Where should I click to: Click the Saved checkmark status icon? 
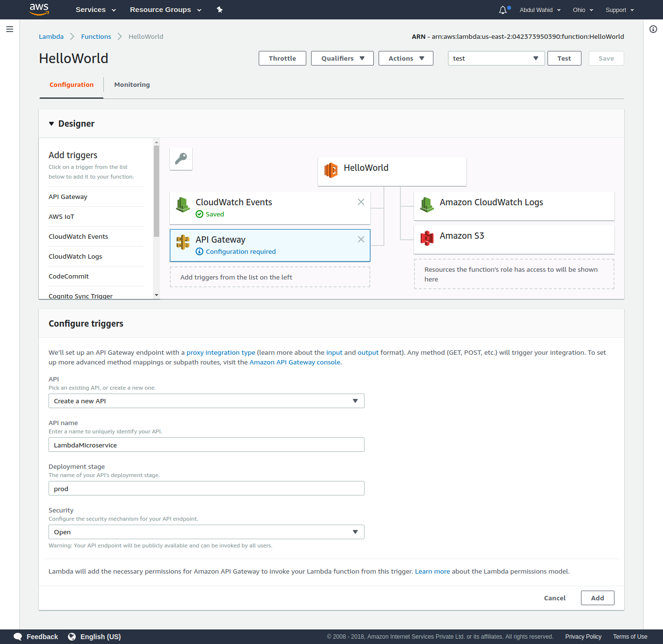click(199, 214)
